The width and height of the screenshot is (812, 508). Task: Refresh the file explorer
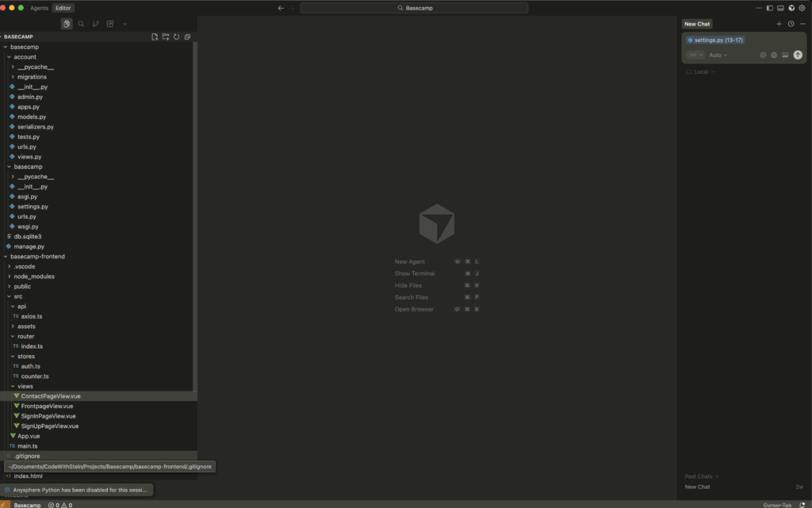(176, 36)
